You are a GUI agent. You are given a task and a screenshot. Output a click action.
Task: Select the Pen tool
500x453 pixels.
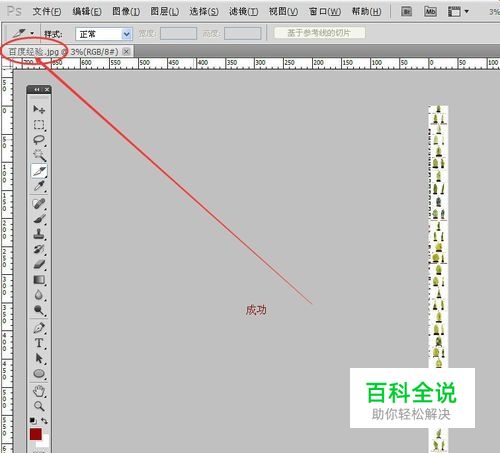click(x=39, y=328)
